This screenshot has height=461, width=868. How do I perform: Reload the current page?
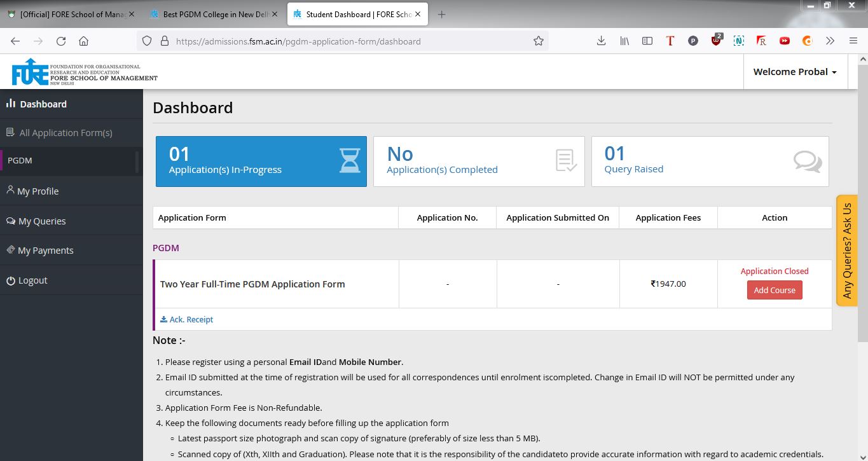pos(61,41)
